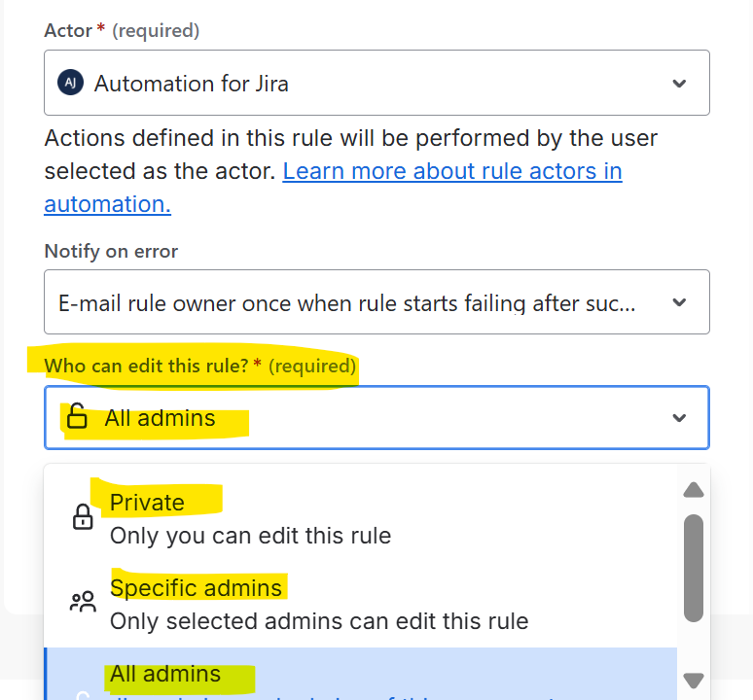Click the open padlock icon beside All admins
Screen dimensions: 753x700
[76, 418]
